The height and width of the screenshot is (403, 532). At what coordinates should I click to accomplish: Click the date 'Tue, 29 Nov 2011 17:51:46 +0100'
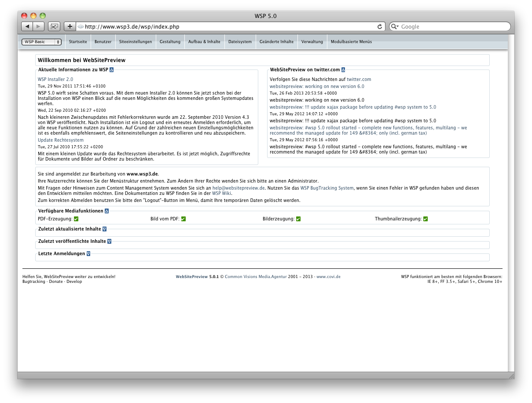72,86
